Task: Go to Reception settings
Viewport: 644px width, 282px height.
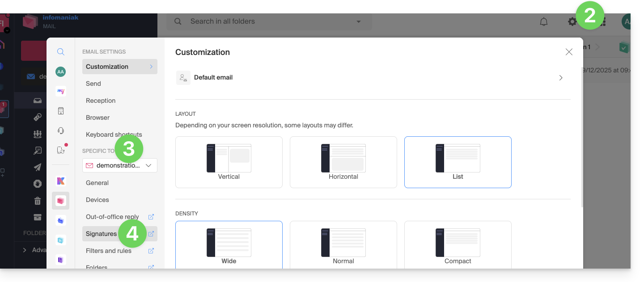Action: (x=101, y=101)
